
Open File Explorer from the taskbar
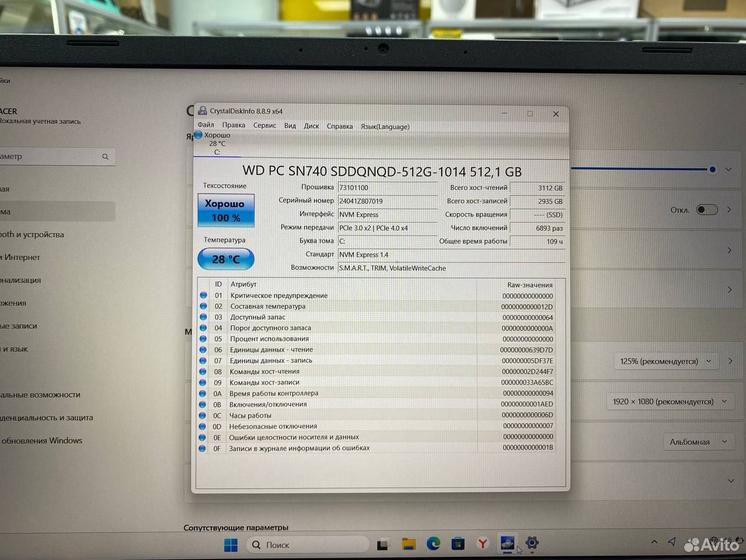tap(409, 544)
